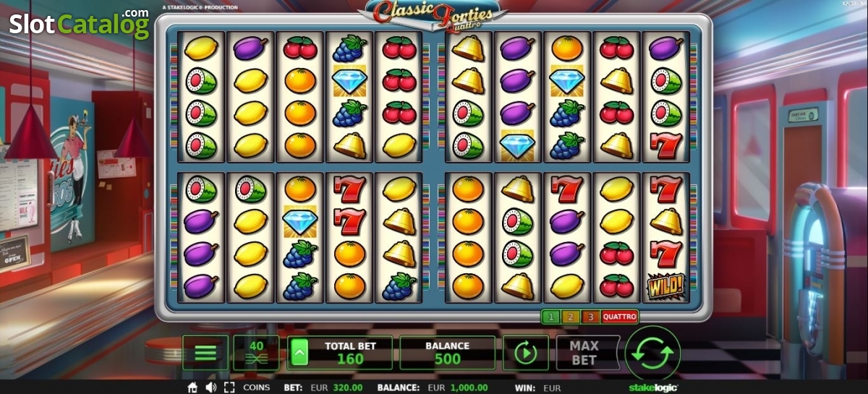Open the hamburger menu button

pyautogui.click(x=205, y=353)
